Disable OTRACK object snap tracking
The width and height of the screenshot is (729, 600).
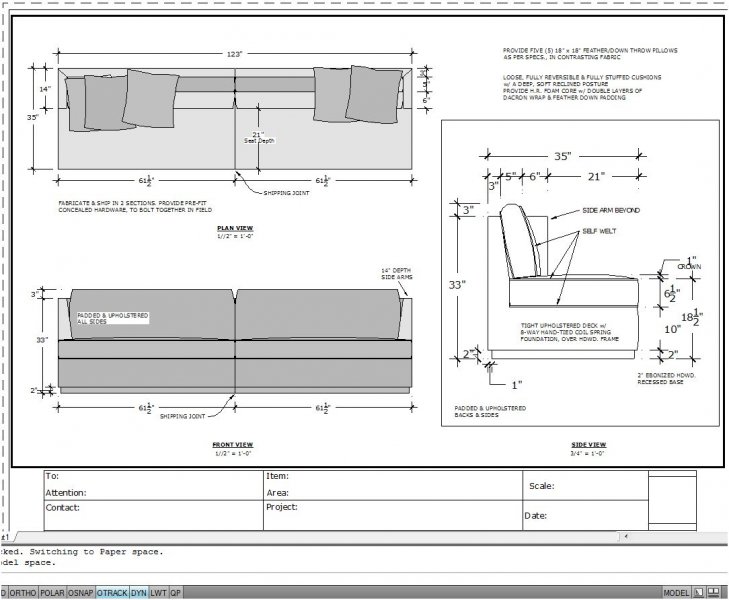point(112,593)
